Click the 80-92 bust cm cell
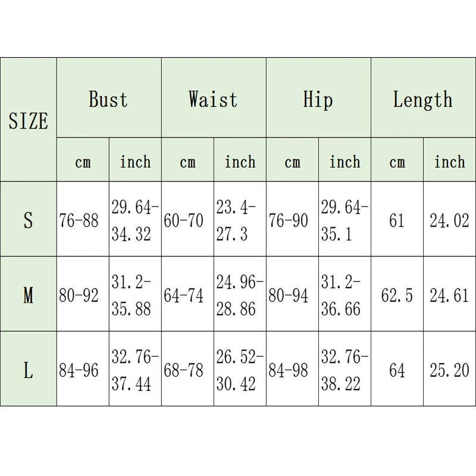The height and width of the screenshot is (476, 476). coord(83,294)
